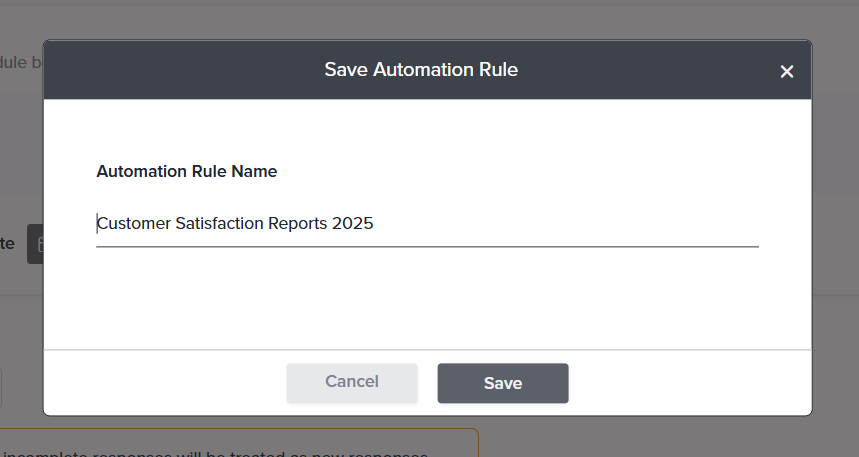
Task: Click the word 'Customer' in the name field
Action: pyautogui.click(x=134, y=224)
